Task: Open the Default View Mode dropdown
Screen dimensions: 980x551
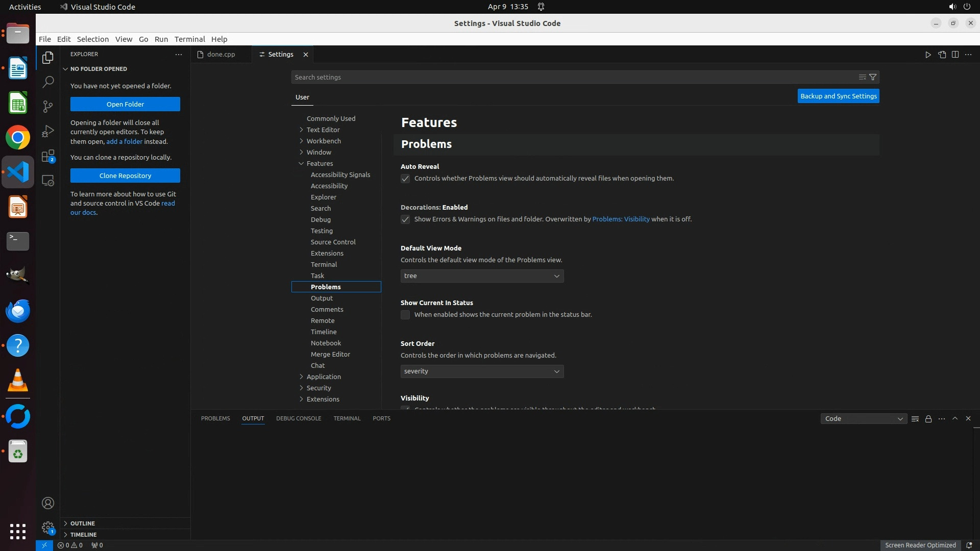Action: click(482, 276)
